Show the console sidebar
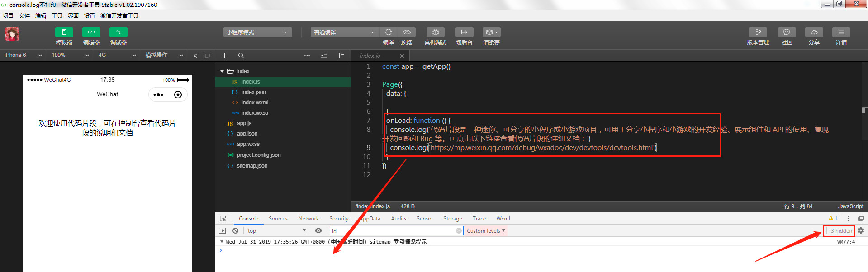The height and width of the screenshot is (272, 868). click(222, 231)
